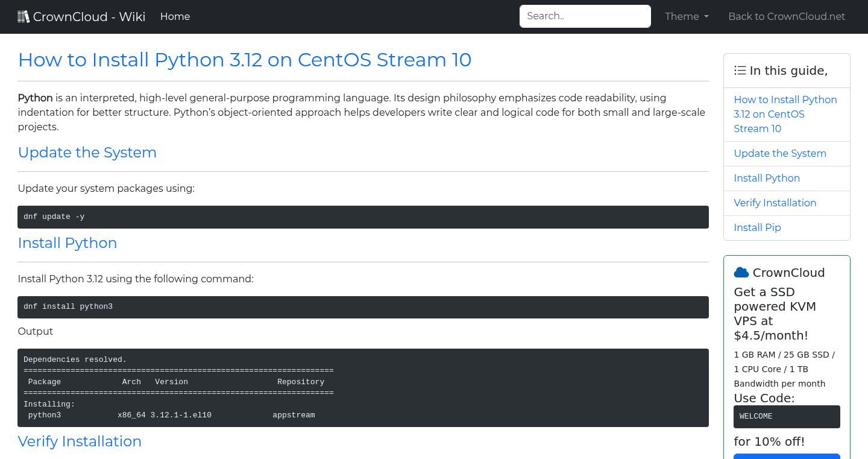Image resolution: width=868 pixels, height=459 pixels.
Task: Select Install Pip in guide sidebar
Action: (x=757, y=227)
